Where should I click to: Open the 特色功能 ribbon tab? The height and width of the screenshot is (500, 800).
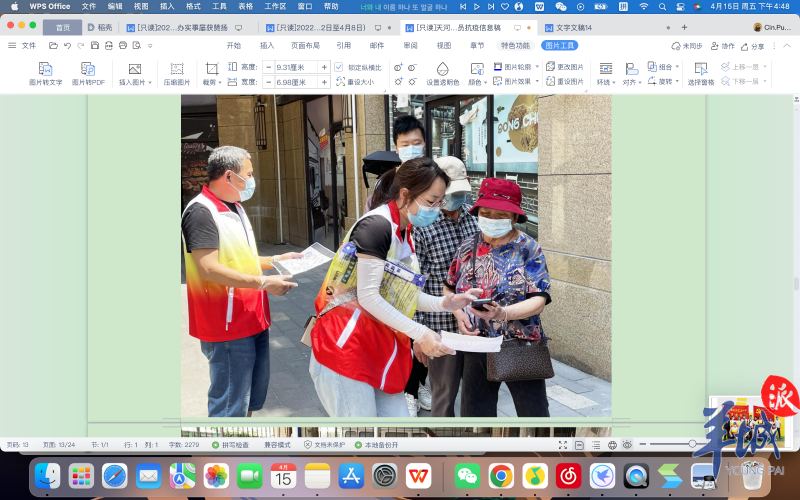515,45
